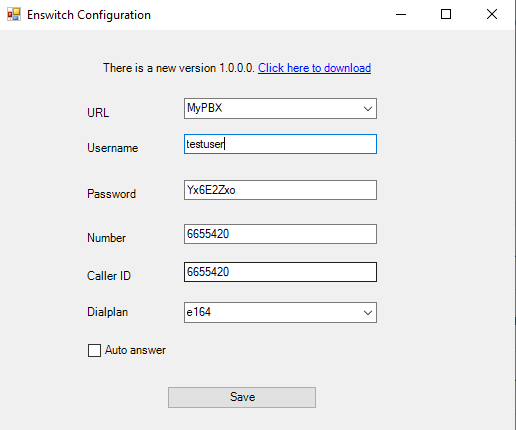Click the Enswitch Configuration app icon in title bar

click(x=14, y=15)
